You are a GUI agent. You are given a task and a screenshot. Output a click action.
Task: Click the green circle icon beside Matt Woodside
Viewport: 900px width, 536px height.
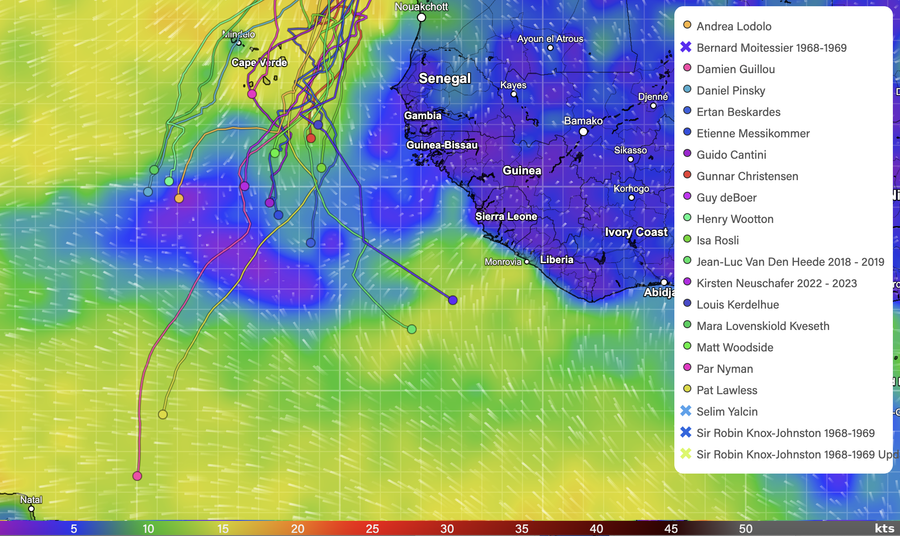click(687, 347)
